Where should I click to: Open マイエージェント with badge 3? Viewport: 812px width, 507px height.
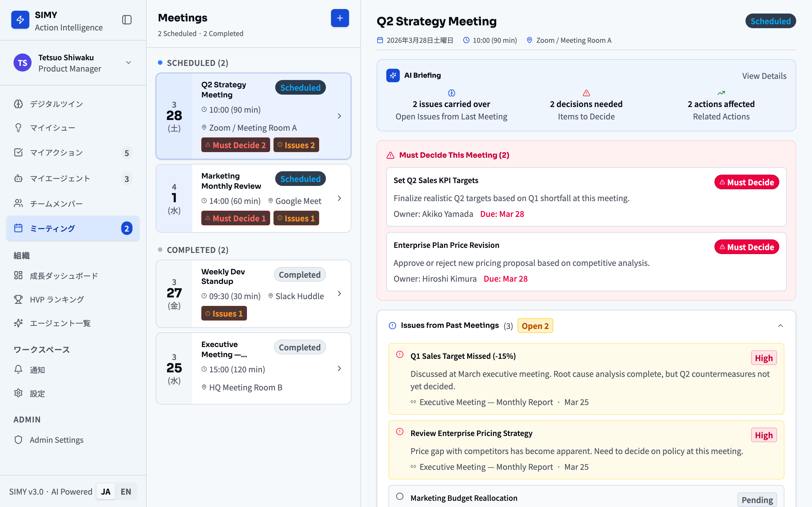point(60,178)
